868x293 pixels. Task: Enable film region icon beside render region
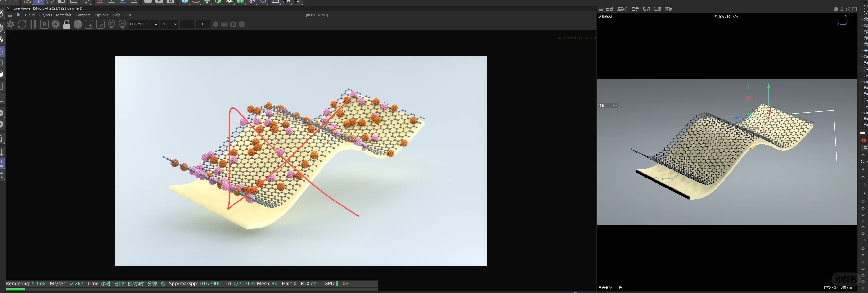click(100, 24)
